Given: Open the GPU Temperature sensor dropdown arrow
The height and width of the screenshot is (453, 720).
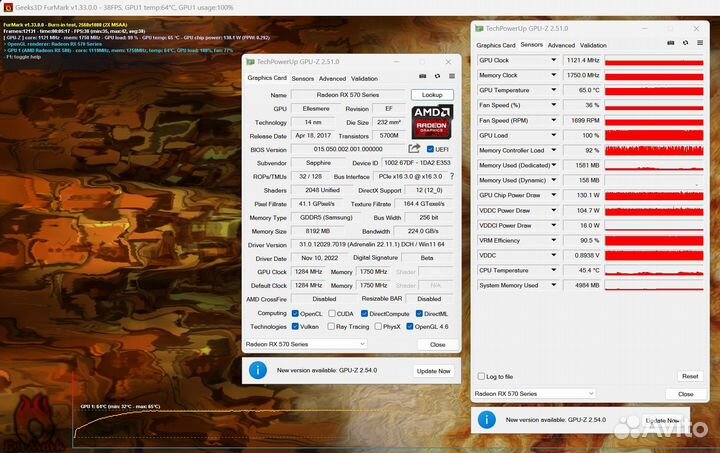Looking at the screenshot, I should click(553, 90).
